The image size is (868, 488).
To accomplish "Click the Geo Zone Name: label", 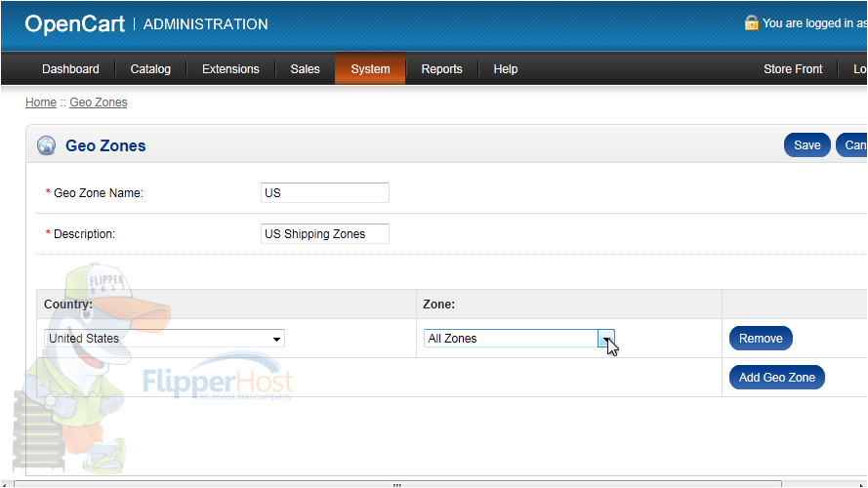I will [99, 193].
